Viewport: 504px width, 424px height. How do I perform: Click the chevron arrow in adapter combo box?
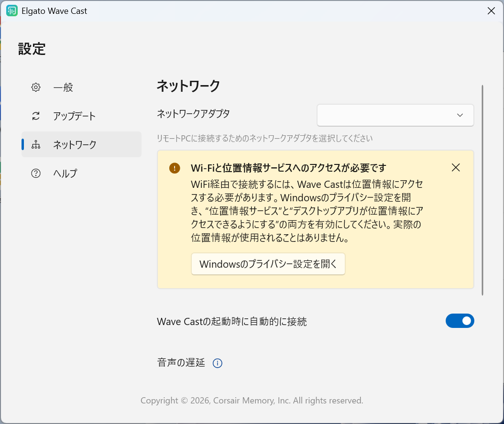tap(460, 115)
